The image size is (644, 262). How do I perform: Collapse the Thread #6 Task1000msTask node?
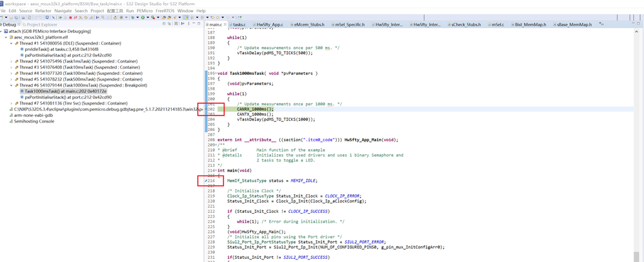coord(11,85)
